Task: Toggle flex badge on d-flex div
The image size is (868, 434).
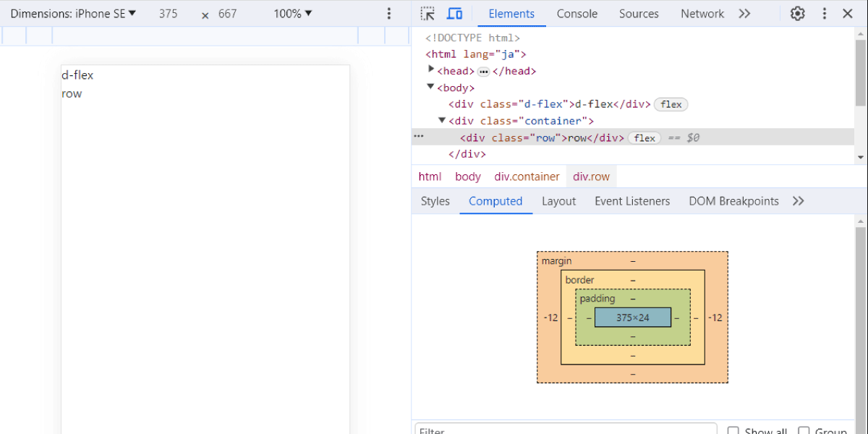Action: [671, 105]
